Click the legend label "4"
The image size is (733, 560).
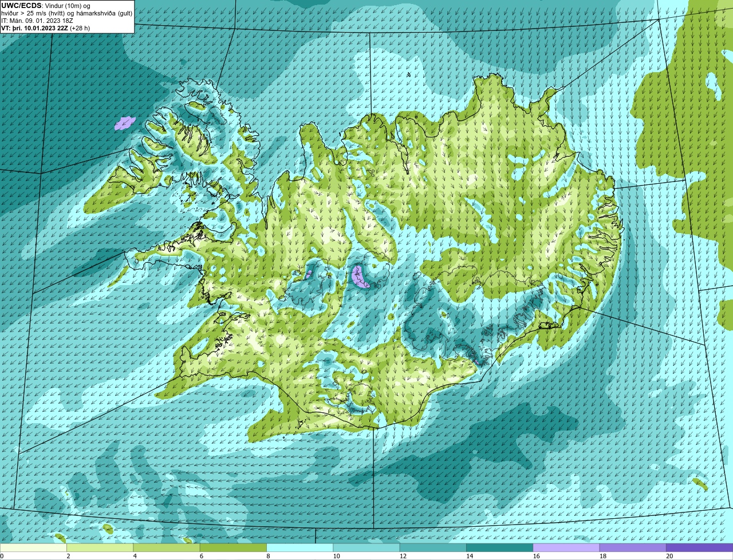[135, 556]
